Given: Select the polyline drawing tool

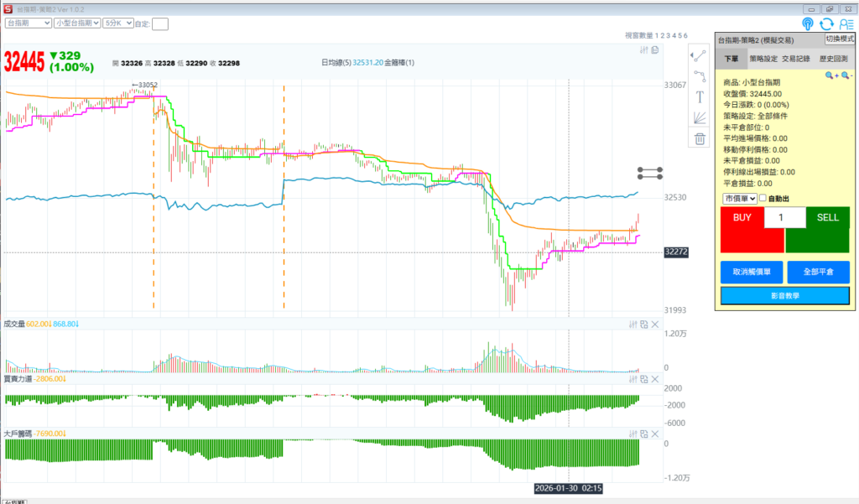Looking at the screenshot, I should [x=699, y=76].
